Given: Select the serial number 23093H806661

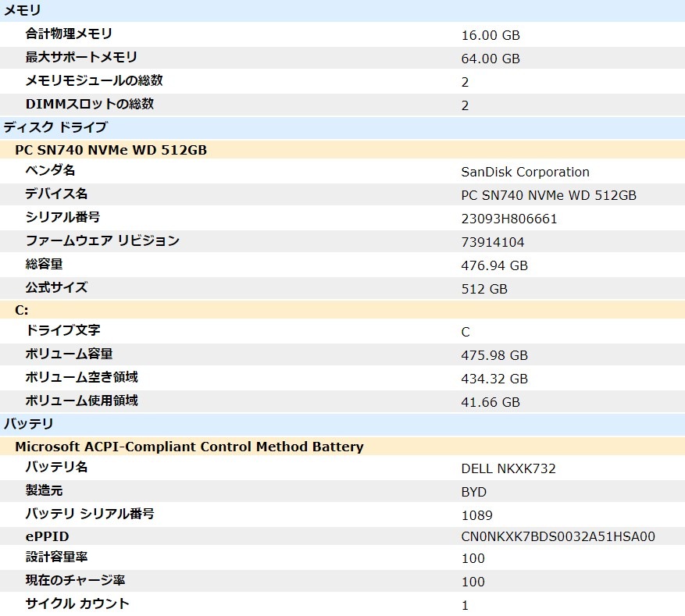Looking at the screenshot, I should [509, 219].
